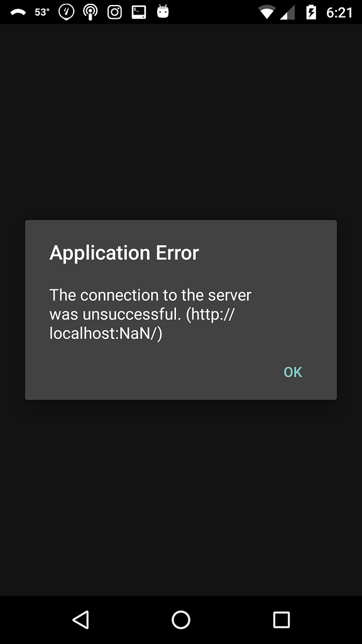Screen dimensions: 362x644
Task: Tap the Application Error dialog title
Action: tap(124, 253)
